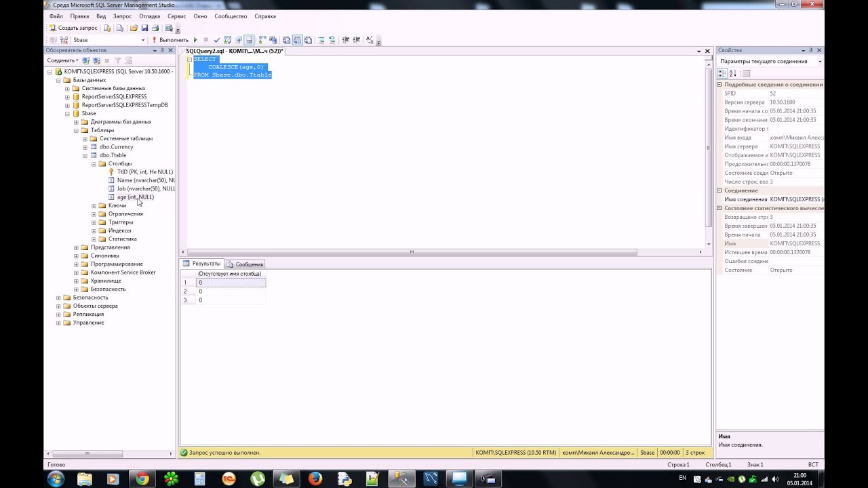
Task: Click the Firefox icon in the taskbar
Action: click(315, 479)
